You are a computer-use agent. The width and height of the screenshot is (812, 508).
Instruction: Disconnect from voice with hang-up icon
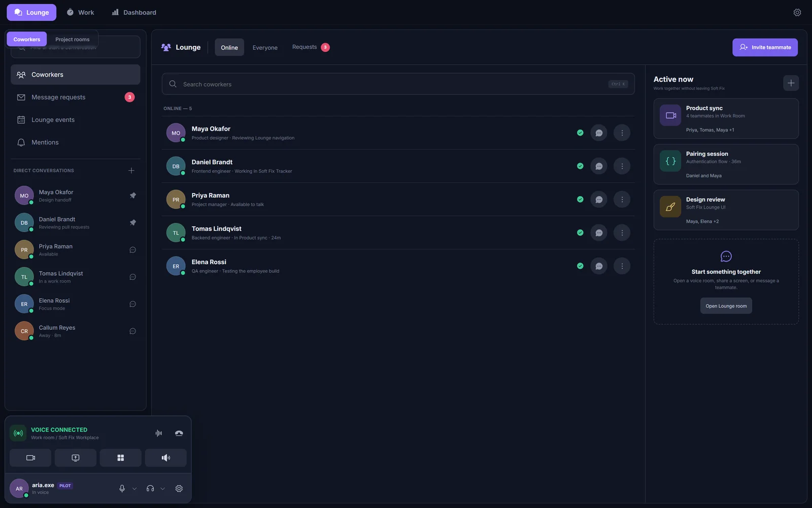pos(179,433)
